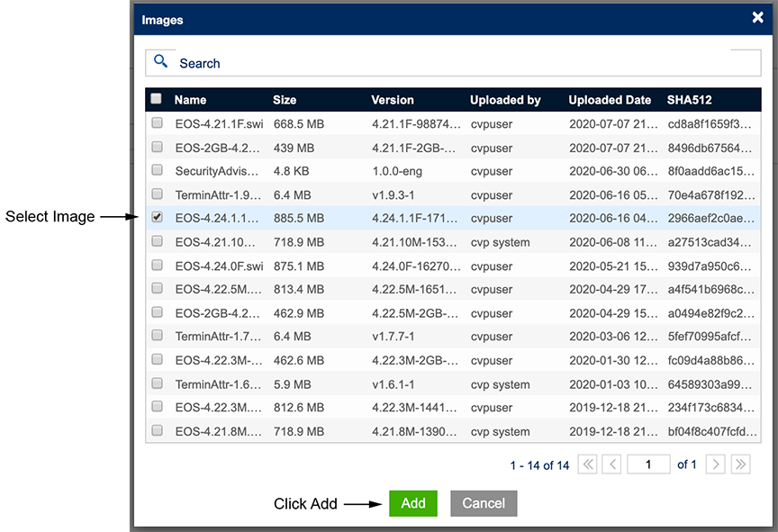
Task: Click version cell '1.0.0-eng'
Action: pyautogui.click(x=397, y=171)
